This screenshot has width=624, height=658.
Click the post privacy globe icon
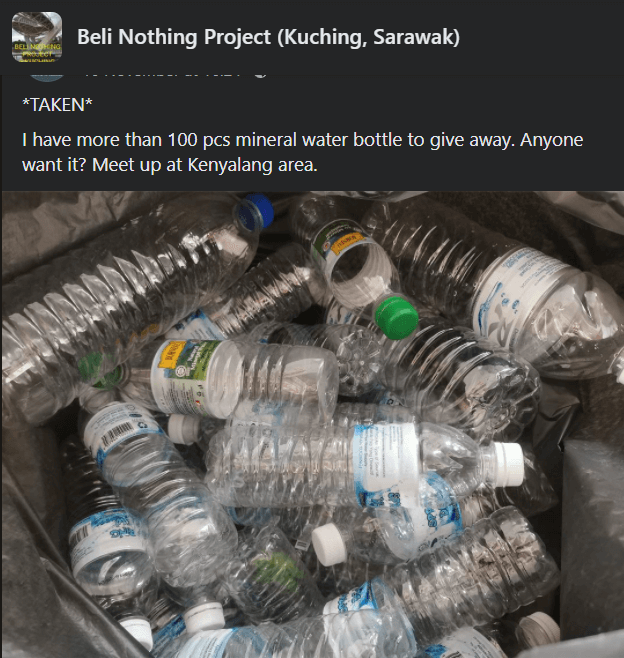pyautogui.click(x=260, y=76)
